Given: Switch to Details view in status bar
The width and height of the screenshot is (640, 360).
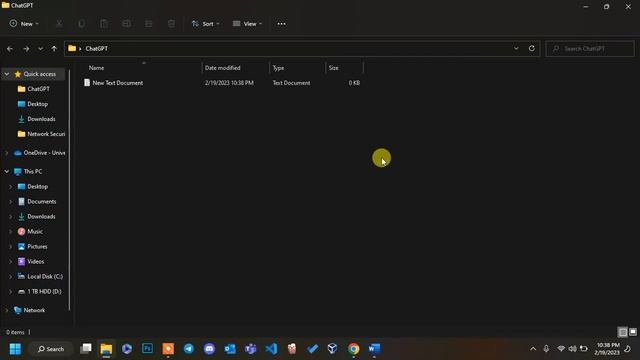Looking at the screenshot, I should [x=623, y=332].
